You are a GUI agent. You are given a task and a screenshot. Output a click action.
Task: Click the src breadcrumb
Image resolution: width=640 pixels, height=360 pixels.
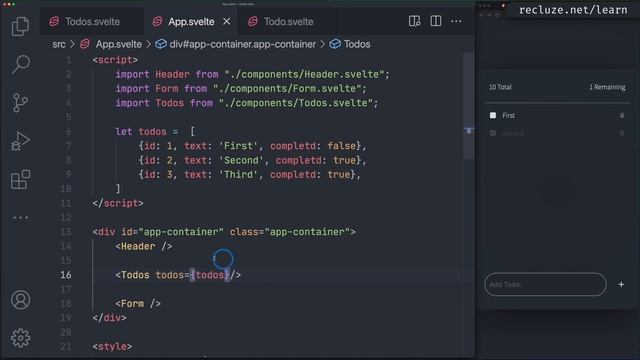[x=59, y=44]
